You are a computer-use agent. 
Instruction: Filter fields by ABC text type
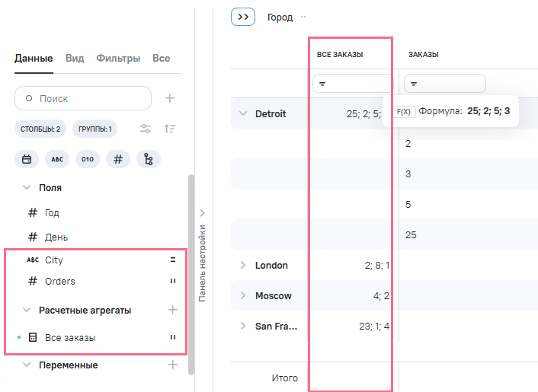[x=57, y=159]
